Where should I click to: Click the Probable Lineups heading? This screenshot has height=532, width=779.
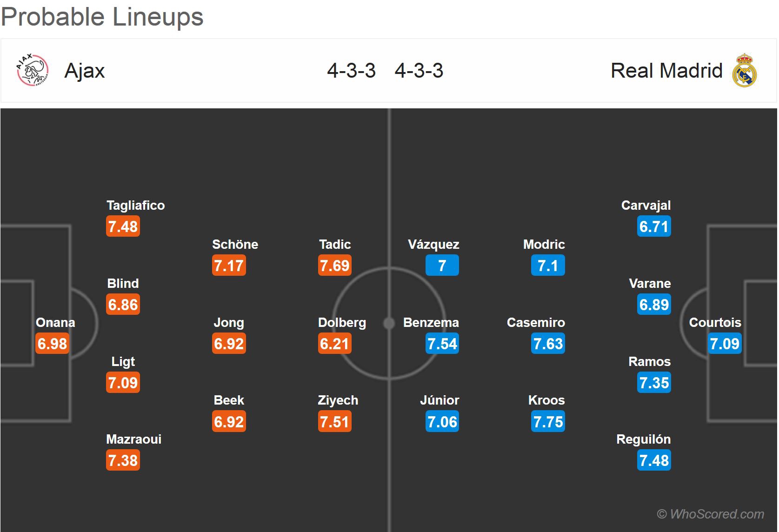click(x=102, y=17)
